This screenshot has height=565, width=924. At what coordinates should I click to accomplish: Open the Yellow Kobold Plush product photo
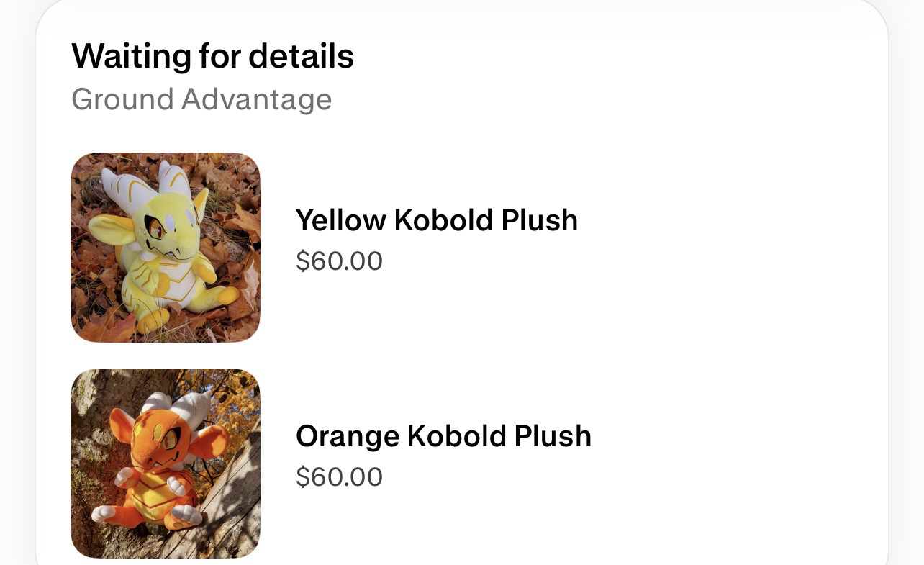tap(165, 247)
